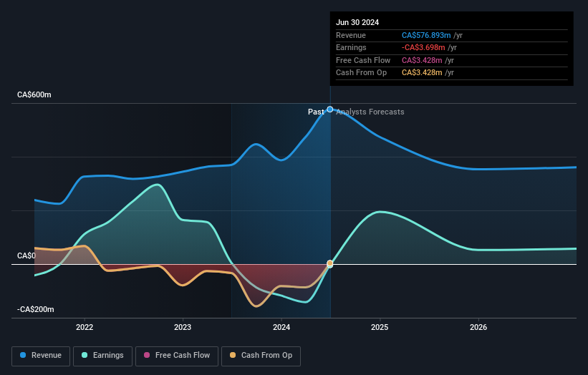
Task: Click the -CA$200m axis label
Action: (x=36, y=309)
